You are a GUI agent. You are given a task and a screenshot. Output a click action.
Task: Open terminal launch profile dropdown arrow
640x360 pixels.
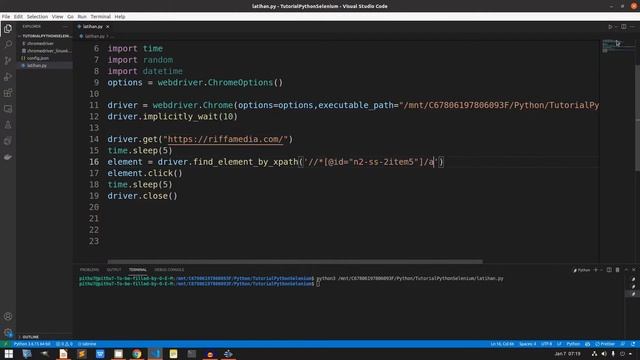pyautogui.click(x=601, y=270)
